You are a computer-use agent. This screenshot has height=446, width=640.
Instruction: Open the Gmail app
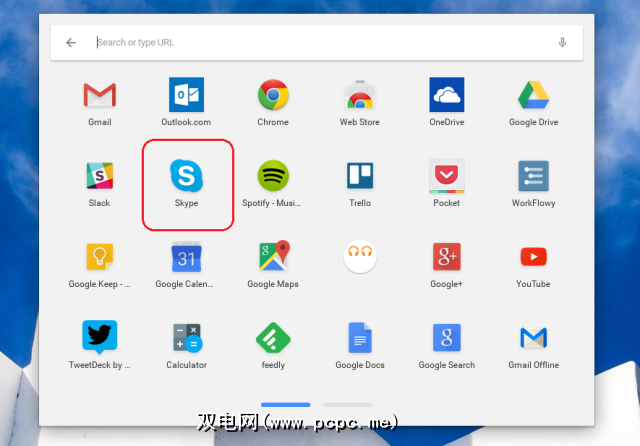100,95
